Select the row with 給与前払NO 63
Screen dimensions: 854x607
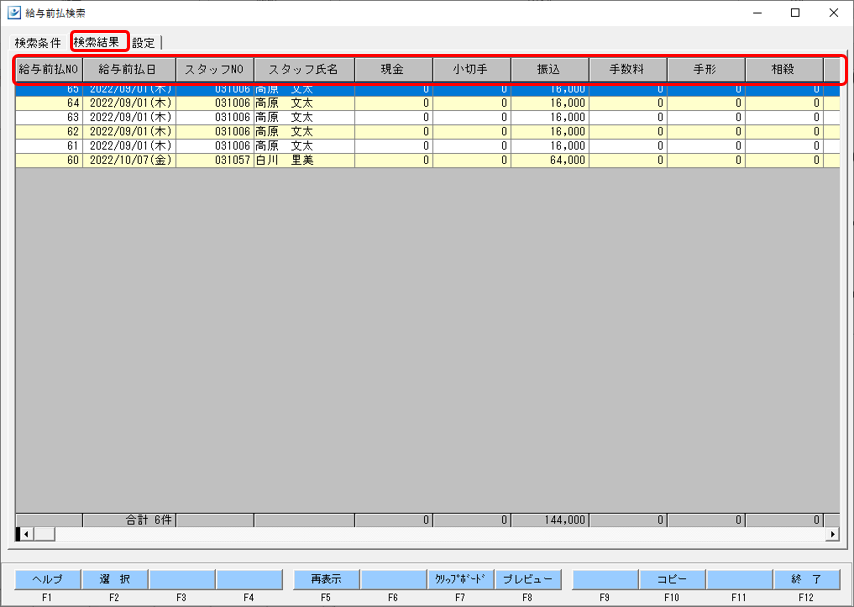[428, 117]
